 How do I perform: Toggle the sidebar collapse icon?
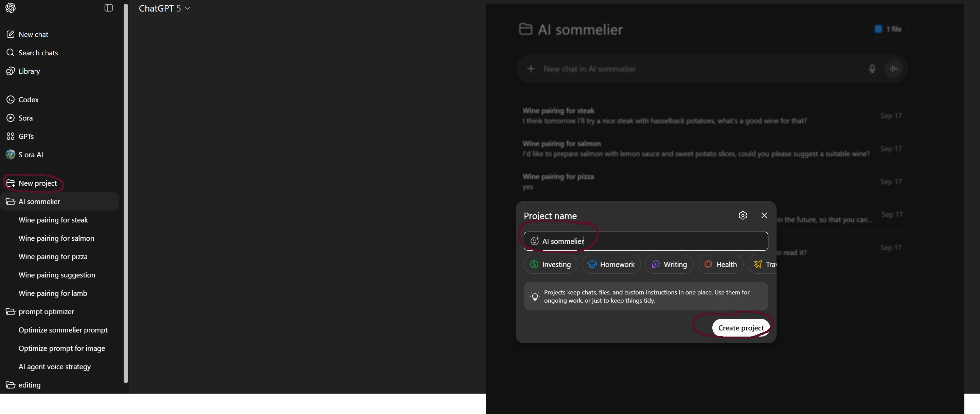[108, 8]
